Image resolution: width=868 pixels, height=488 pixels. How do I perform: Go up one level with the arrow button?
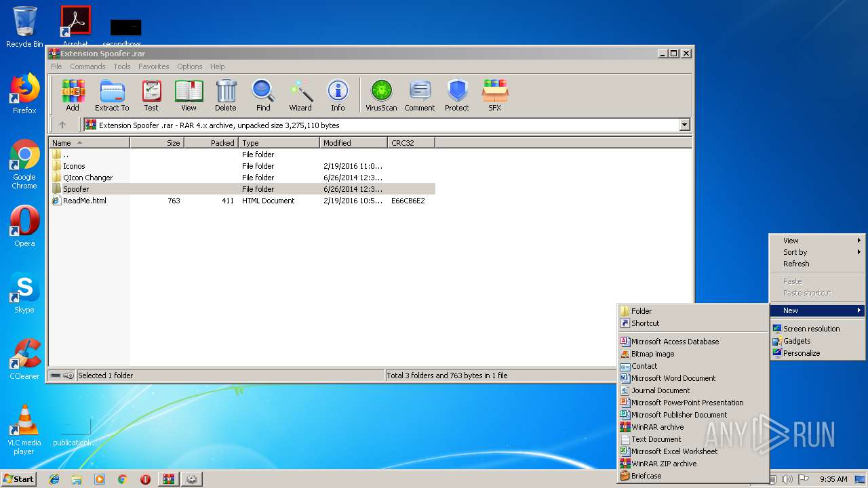[x=62, y=125]
